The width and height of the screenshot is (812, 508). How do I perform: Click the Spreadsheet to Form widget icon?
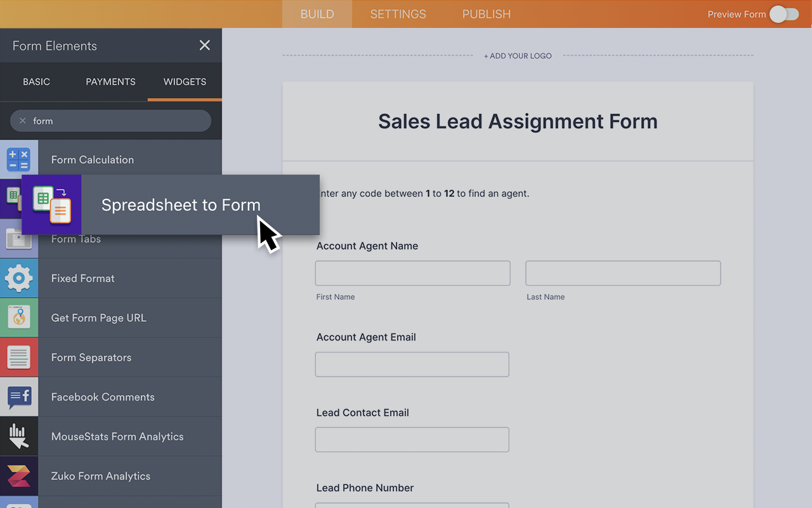pyautogui.click(x=51, y=204)
